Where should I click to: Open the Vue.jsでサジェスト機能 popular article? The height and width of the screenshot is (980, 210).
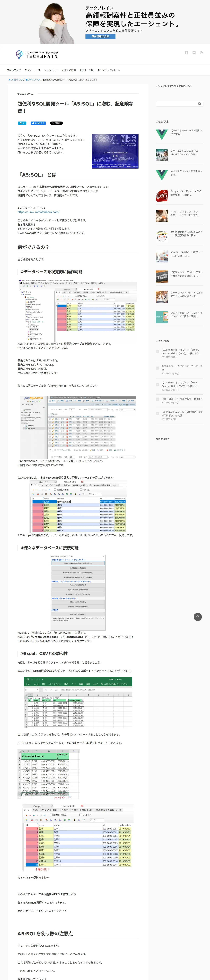click(x=186, y=173)
